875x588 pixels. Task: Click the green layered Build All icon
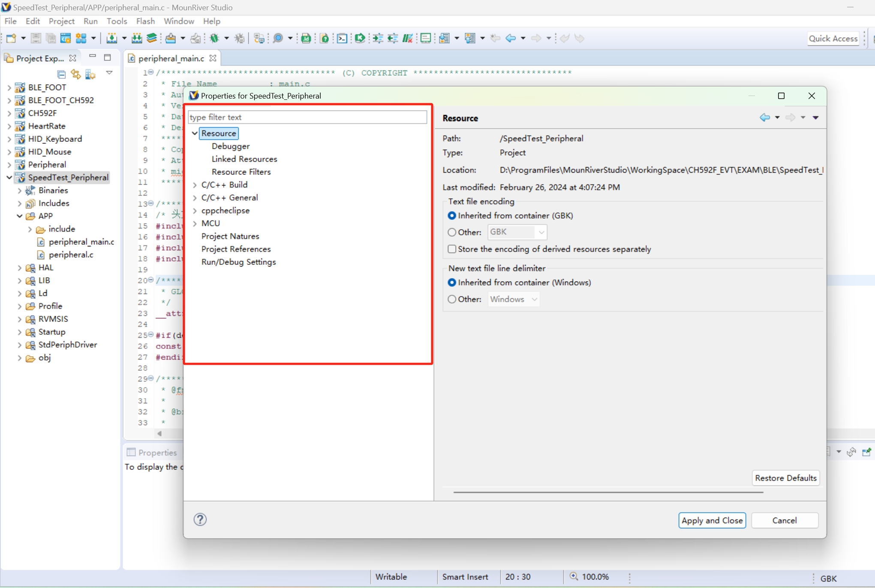pyautogui.click(x=151, y=38)
